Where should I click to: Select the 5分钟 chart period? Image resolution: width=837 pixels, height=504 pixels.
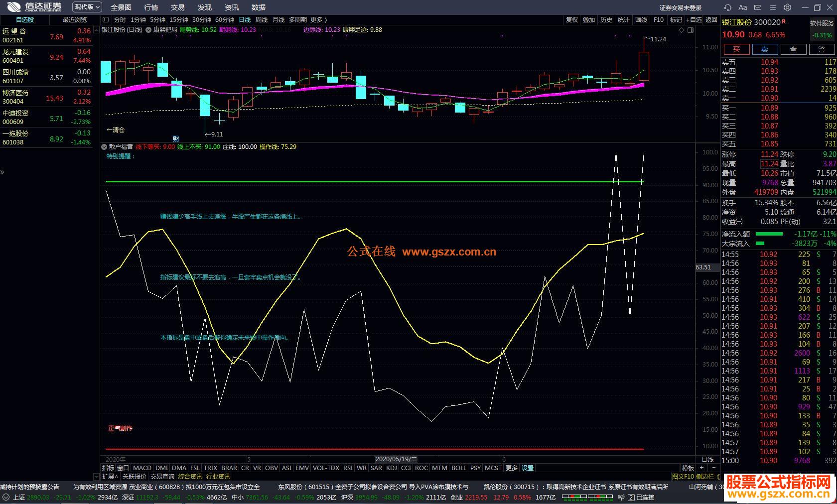click(157, 20)
